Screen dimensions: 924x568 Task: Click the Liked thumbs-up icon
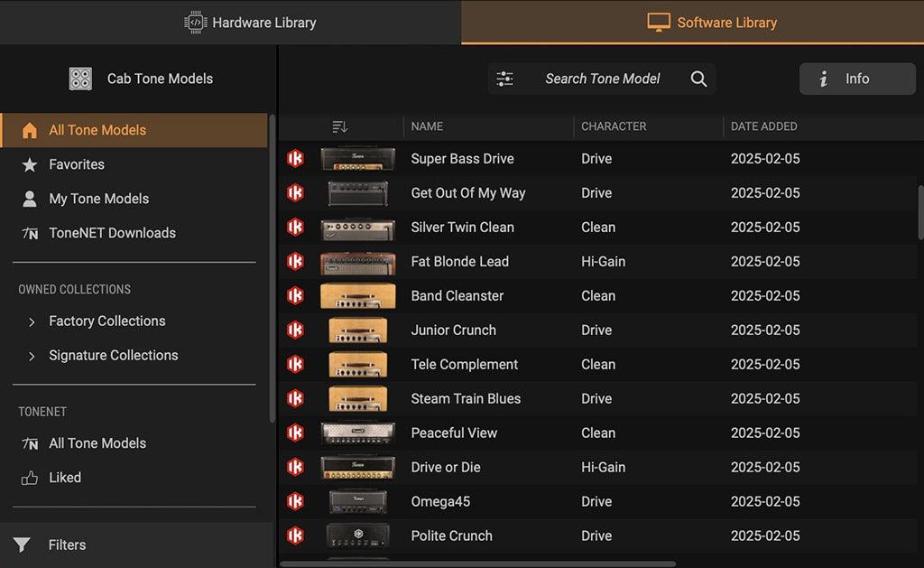coord(30,477)
